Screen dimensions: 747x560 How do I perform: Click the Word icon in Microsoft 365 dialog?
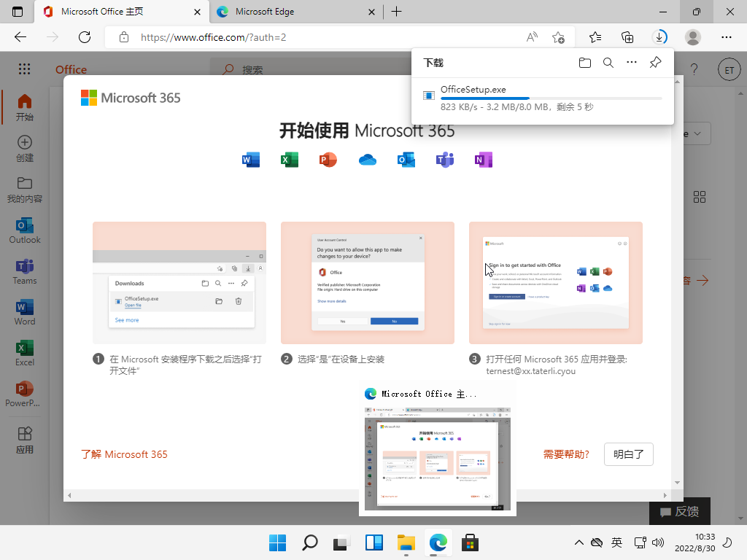251,160
